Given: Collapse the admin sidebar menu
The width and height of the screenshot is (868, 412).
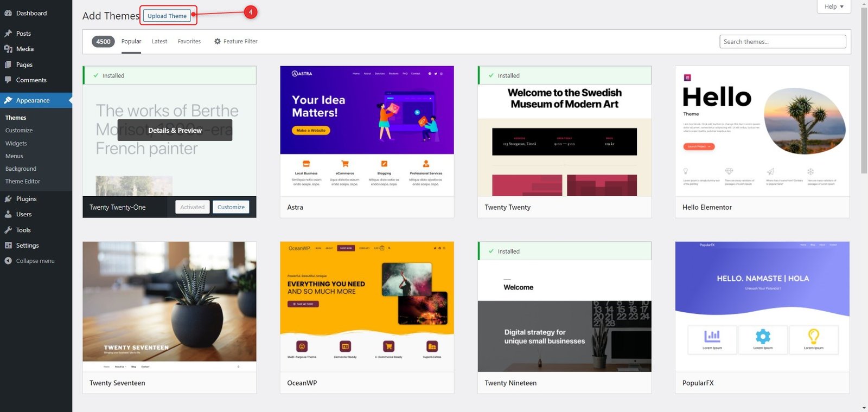Looking at the screenshot, I should 36,261.
